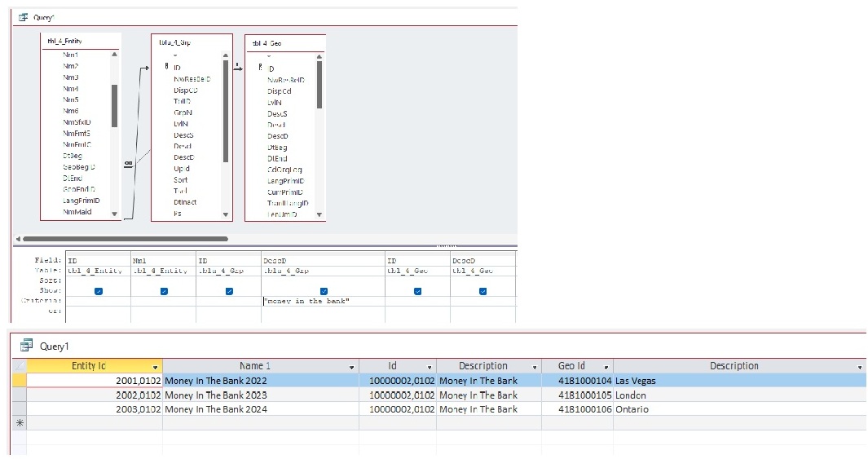The width and height of the screenshot is (868, 459).
Task: Open the Name 1 column dropdown arrow
Action: [x=351, y=367]
